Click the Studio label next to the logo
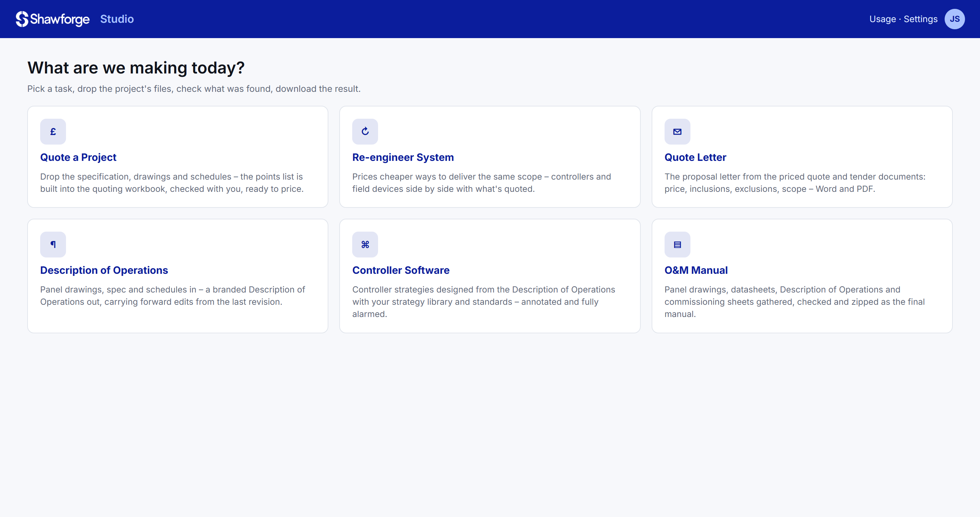This screenshot has height=517, width=980. coord(117,19)
